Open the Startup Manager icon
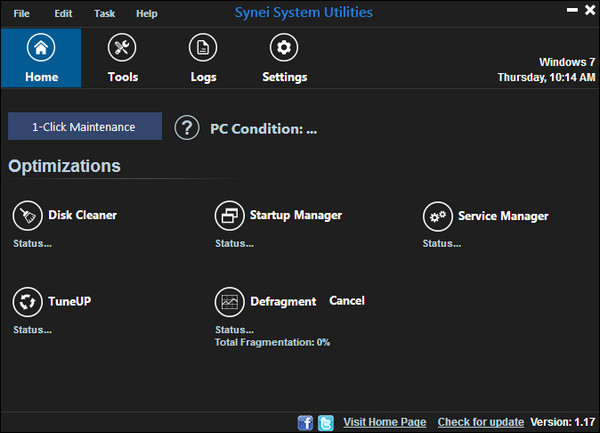Screen dimensions: 600x433 pyautogui.click(x=229, y=215)
